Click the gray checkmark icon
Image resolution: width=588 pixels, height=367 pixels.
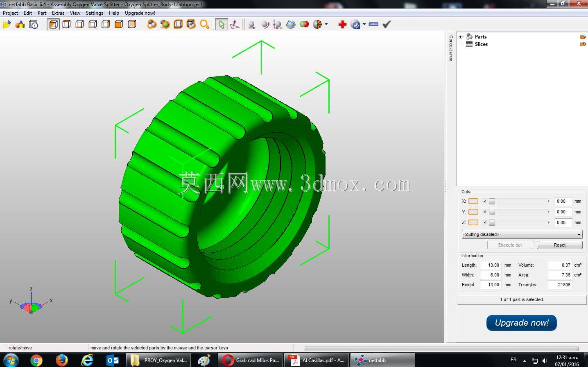coord(387,25)
